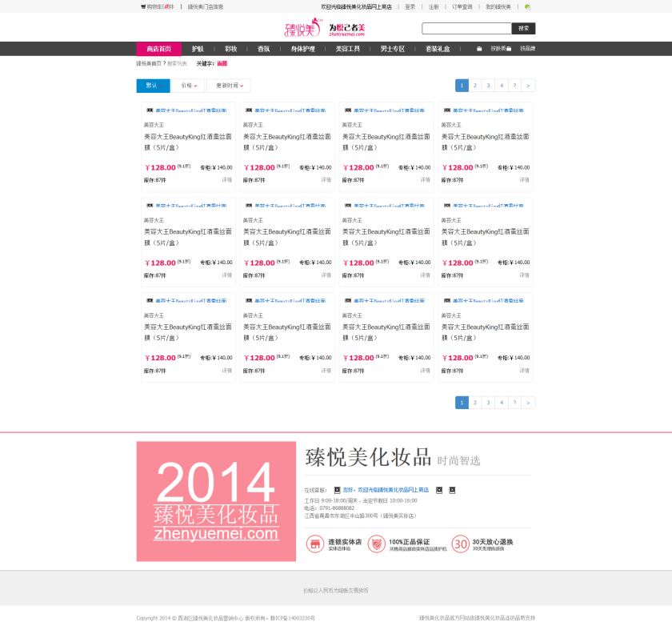Viewport: 672px width, 630px height.
Task: Expand the 更新时间 sort dropdown
Action: coord(229,86)
